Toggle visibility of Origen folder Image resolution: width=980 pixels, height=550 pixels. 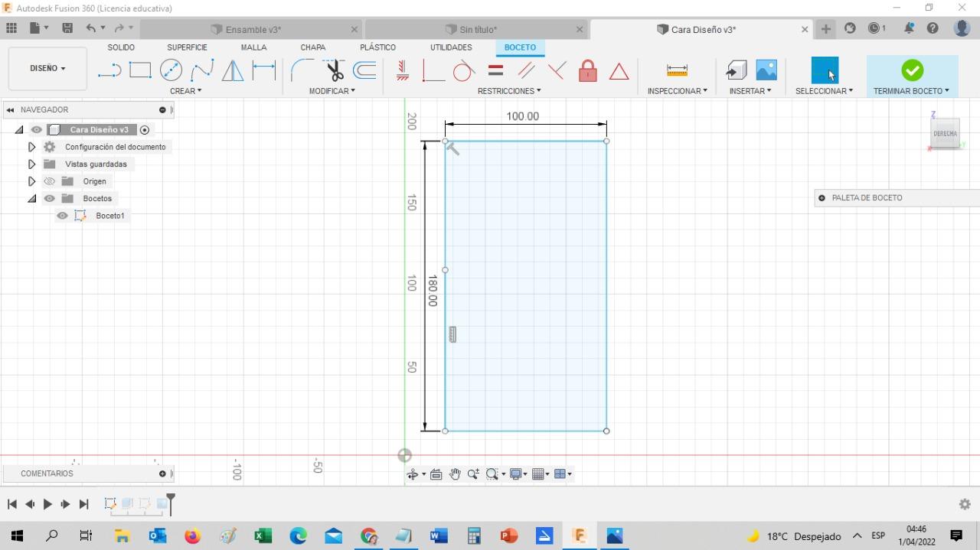(50, 181)
